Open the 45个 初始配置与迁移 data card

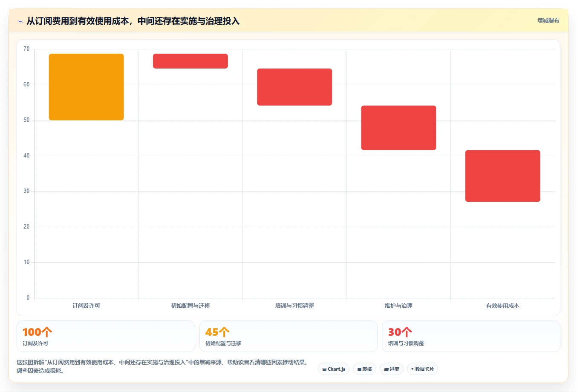288,336
